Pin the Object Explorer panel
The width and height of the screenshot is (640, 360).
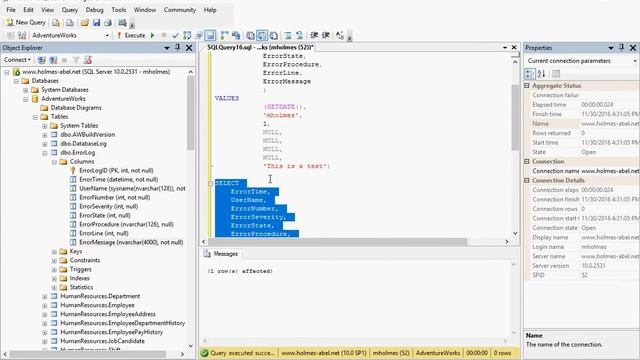pyautogui.click(x=178, y=48)
